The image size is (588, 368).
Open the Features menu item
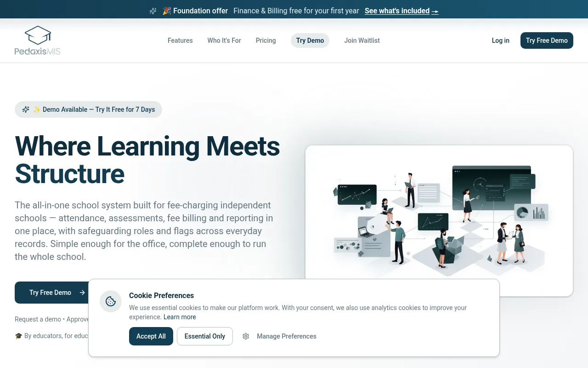tap(180, 40)
